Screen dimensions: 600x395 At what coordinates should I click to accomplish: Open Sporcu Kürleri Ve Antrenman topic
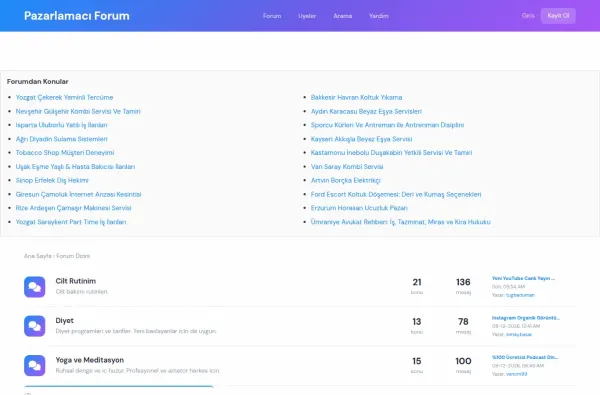click(x=387, y=125)
